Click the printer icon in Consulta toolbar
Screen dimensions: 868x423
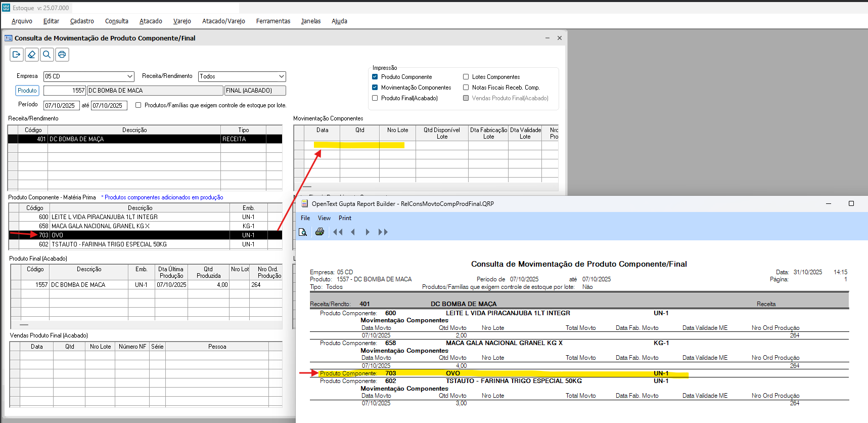pyautogui.click(x=62, y=55)
